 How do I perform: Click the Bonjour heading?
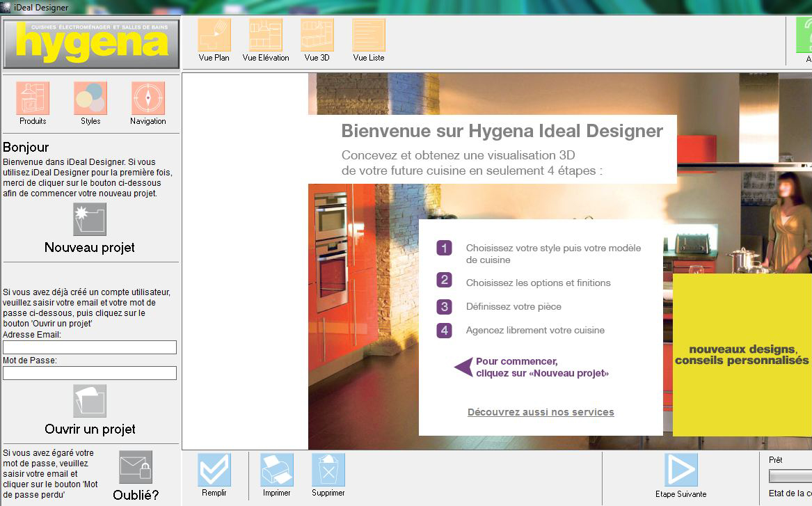[x=26, y=147]
